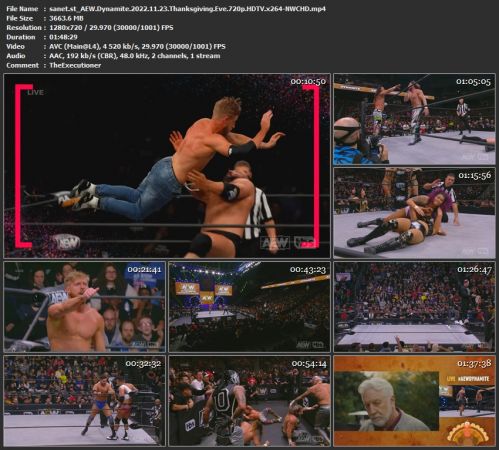499x450 pixels.
Task: Click the duration value 01:48:29
Action: click(x=63, y=37)
